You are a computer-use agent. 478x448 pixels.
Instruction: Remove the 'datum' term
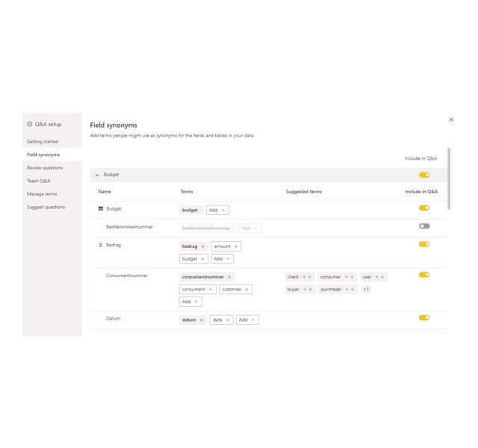[x=201, y=320]
